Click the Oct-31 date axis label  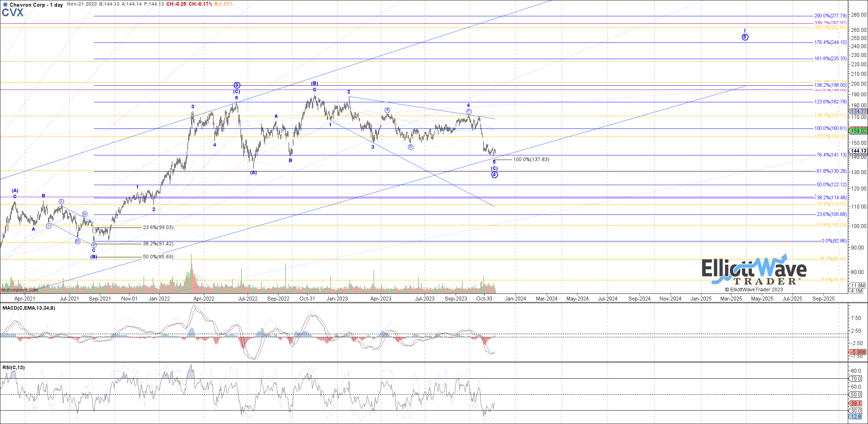pos(307,299)
